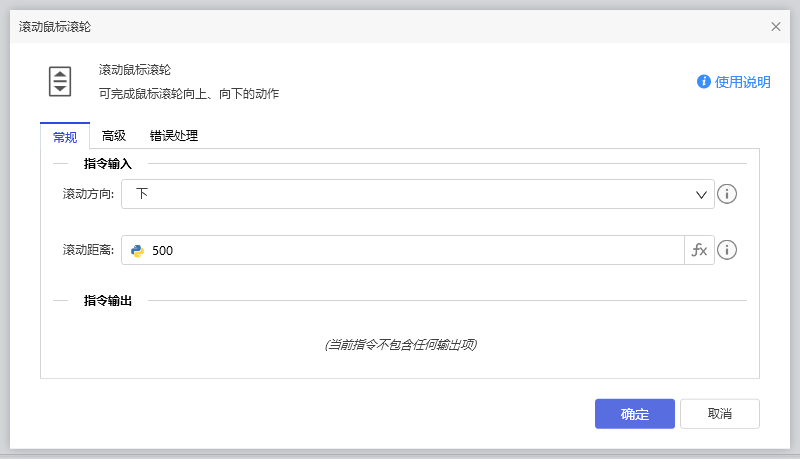Open the fx expression editor button
Screen dimensions: 800x459
(699, 250)
